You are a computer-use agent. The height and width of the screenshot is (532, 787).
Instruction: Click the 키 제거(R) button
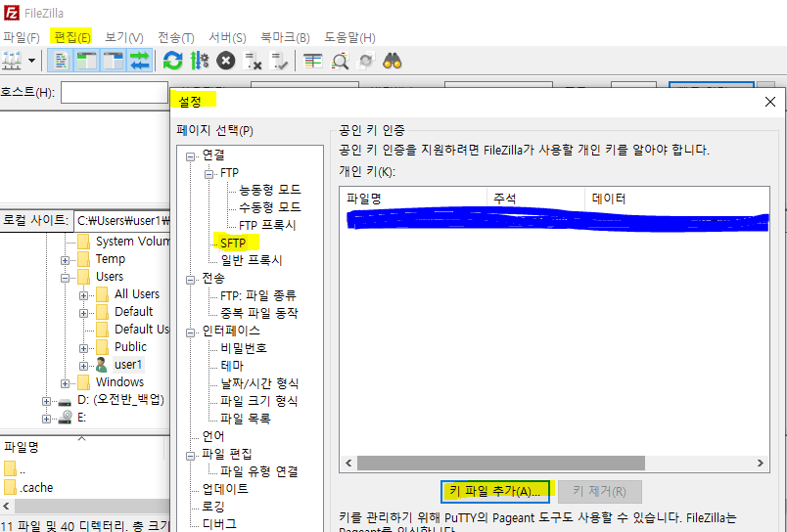pyautogui.click(x=600, y=491)
